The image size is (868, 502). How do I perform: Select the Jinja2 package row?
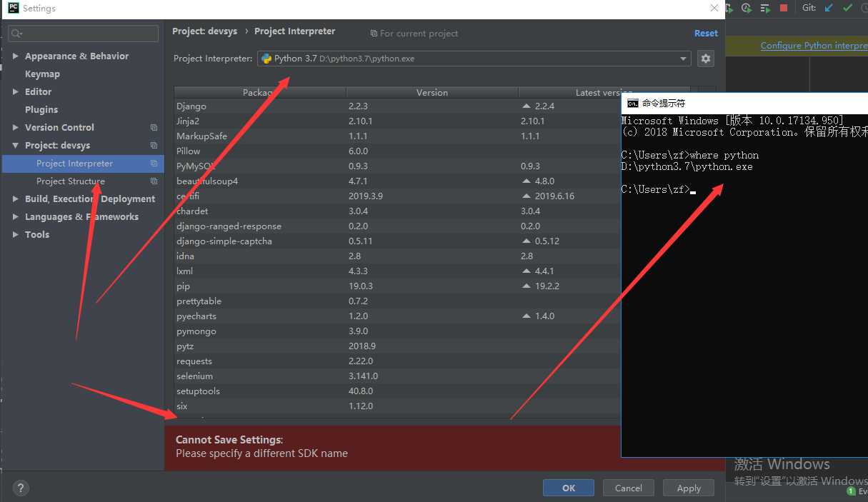pos(398,121)
